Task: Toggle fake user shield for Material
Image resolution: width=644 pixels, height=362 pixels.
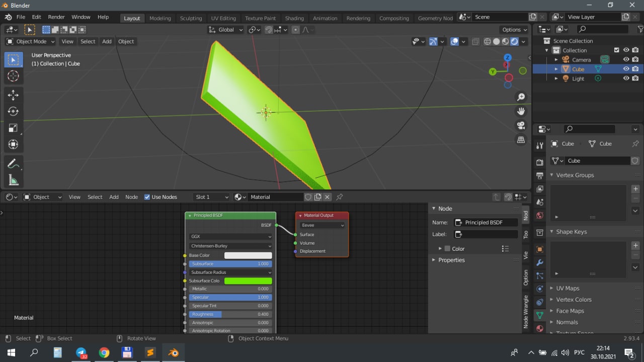Action: pyautogui.click(x=308, y=197)
